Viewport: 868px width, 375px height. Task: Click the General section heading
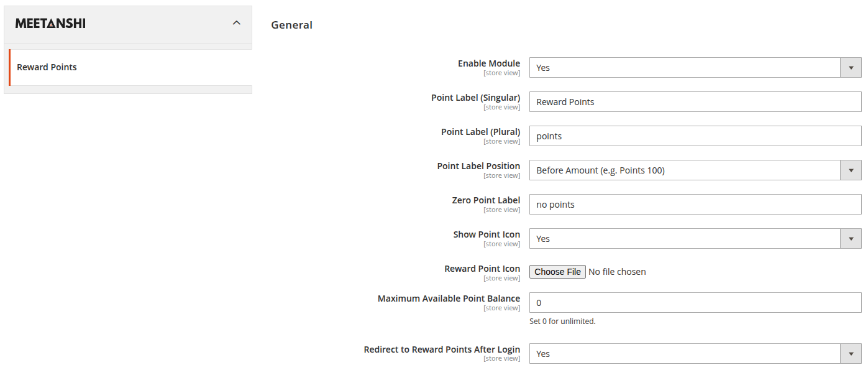tap(292, 25)
